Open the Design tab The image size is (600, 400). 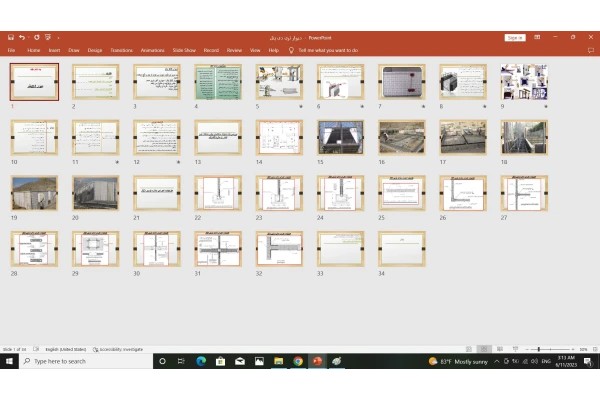point(95,50)
